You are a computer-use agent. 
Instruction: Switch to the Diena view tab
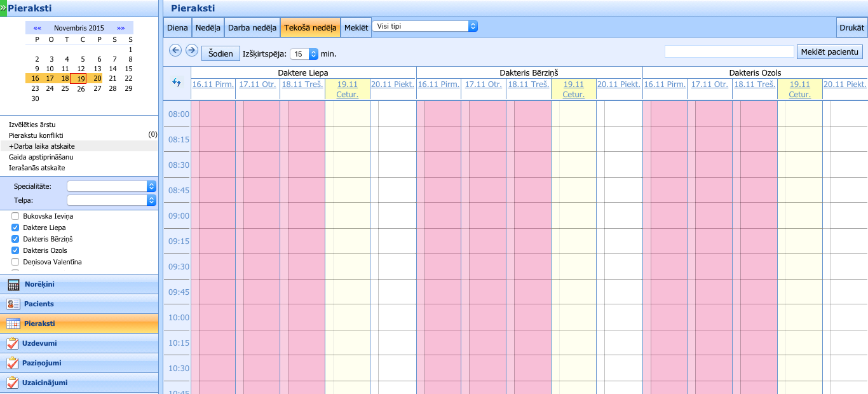177,28
